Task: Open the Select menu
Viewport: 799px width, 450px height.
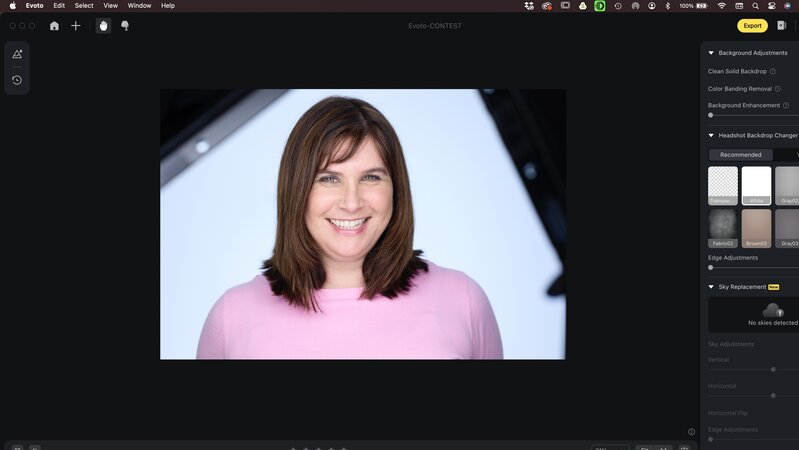Action: coord(84,6)
